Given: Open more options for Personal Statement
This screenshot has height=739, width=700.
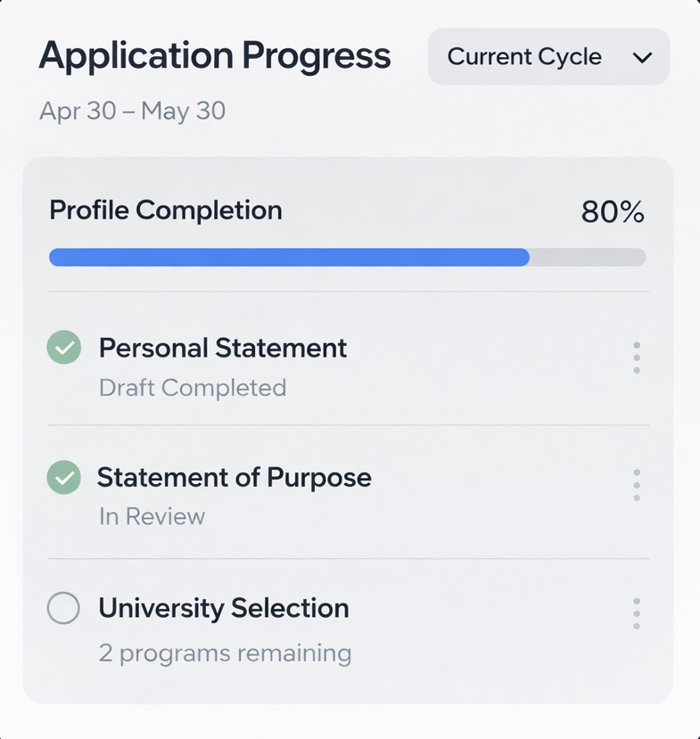Looking at the screenshot, I should point(636,357).
